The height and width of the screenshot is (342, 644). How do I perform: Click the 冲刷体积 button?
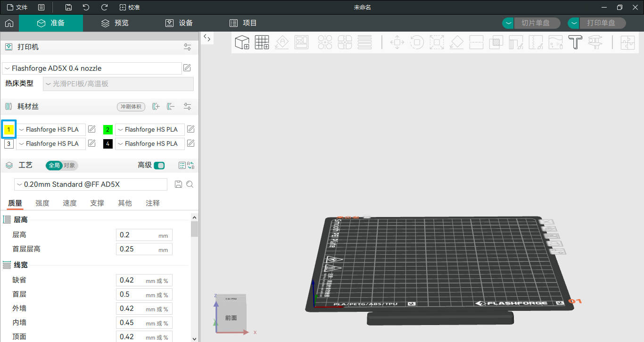tap(131, 107)
